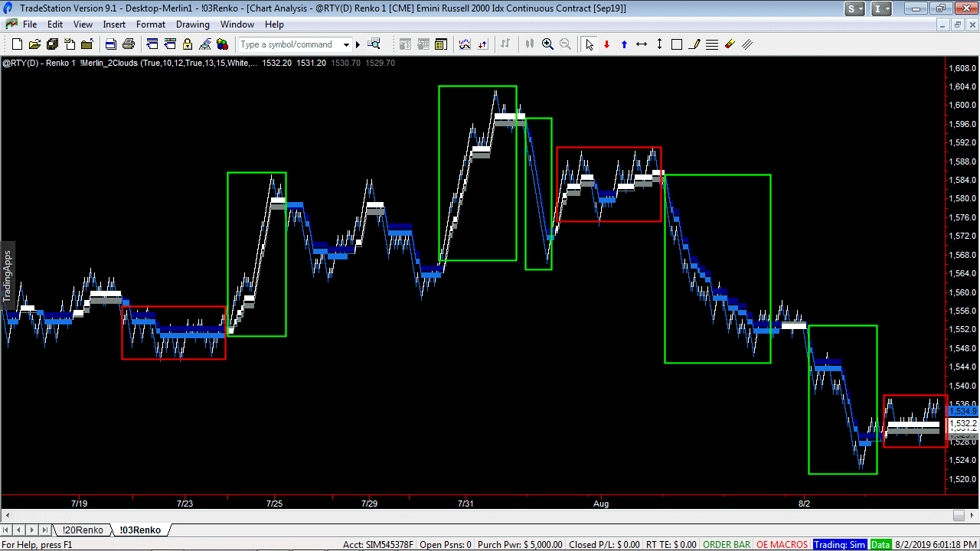Open the Drawing menu

[193, 24]
